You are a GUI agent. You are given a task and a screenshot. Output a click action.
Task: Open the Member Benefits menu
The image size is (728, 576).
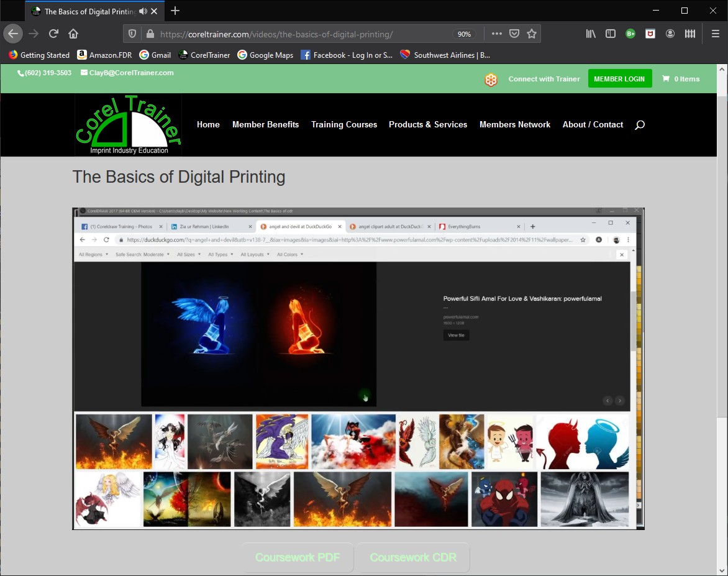(266, 124)
